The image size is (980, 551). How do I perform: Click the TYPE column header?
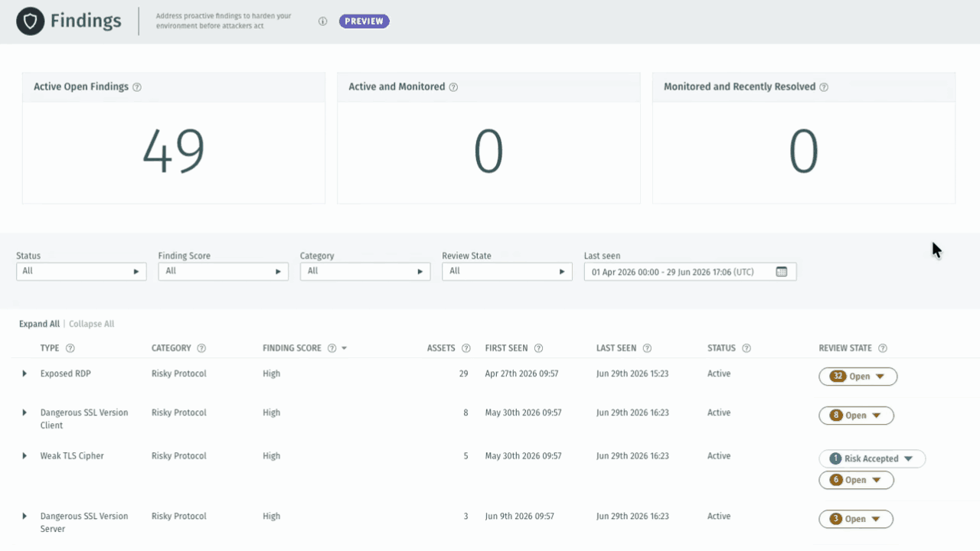coord(50,348)
